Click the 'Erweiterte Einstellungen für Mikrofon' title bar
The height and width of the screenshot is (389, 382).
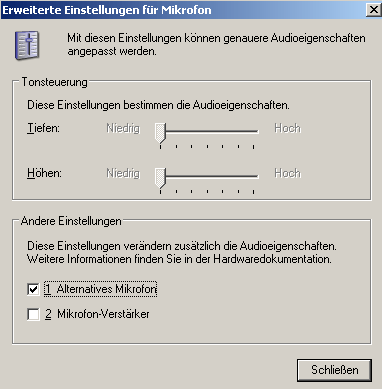183,10
